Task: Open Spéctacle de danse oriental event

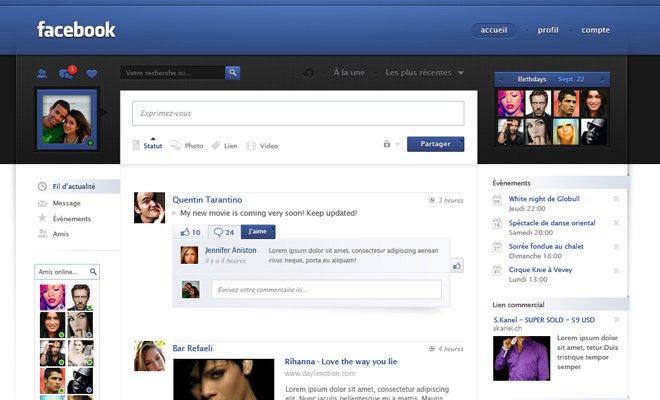Action: tap(552, 223)
